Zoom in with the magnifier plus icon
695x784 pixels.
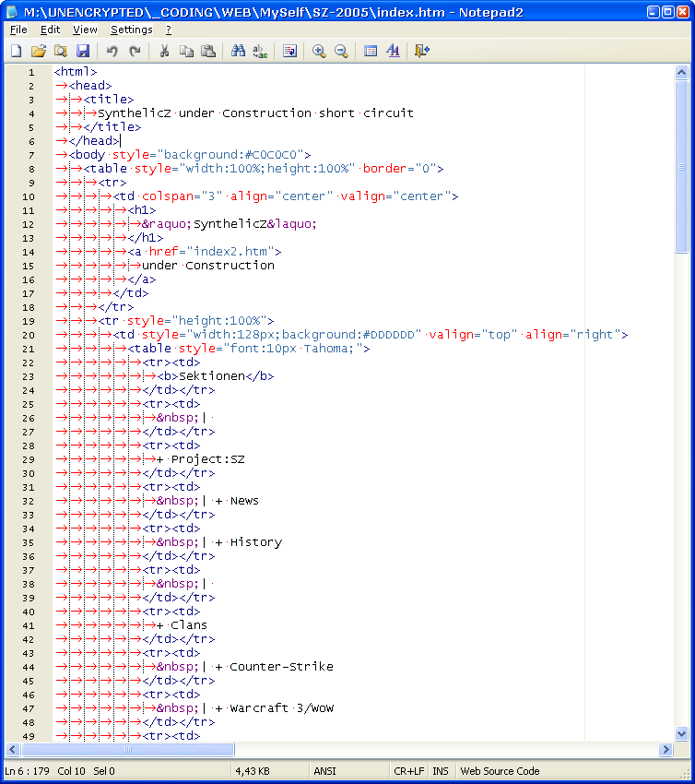point(319,51)
